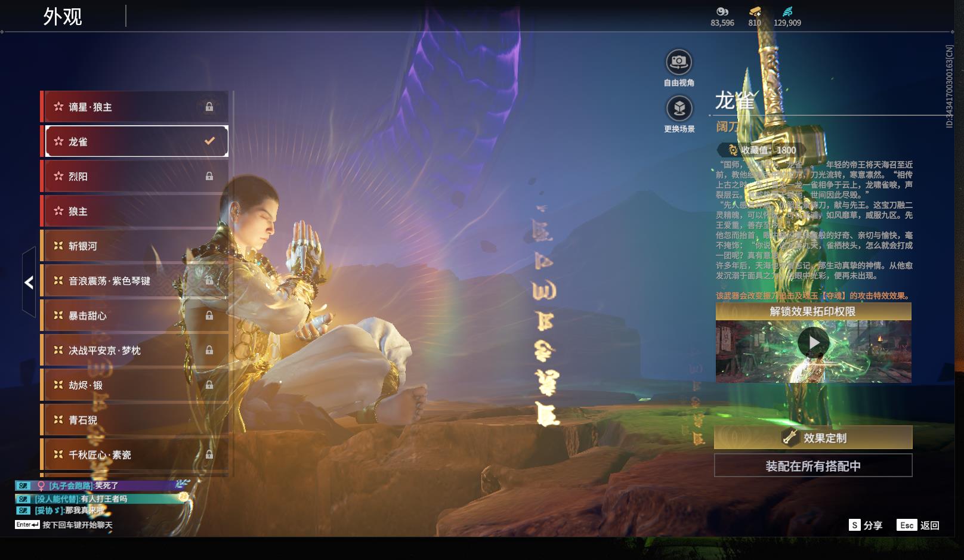Select the 暴击甜心 skin entry
This screenshot has width=964, height=560.
click(134, 315)
